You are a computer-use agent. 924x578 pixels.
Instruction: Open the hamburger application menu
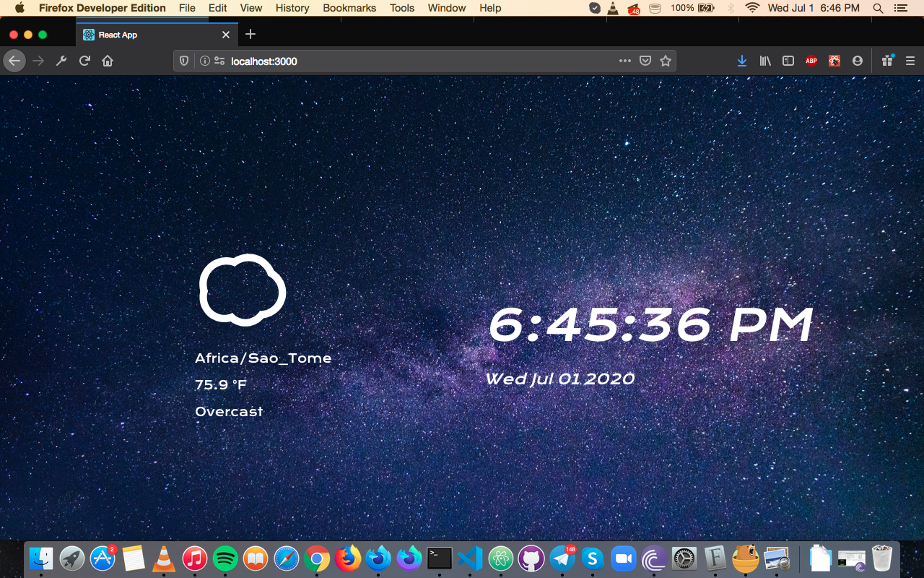(x=909, y=61)
